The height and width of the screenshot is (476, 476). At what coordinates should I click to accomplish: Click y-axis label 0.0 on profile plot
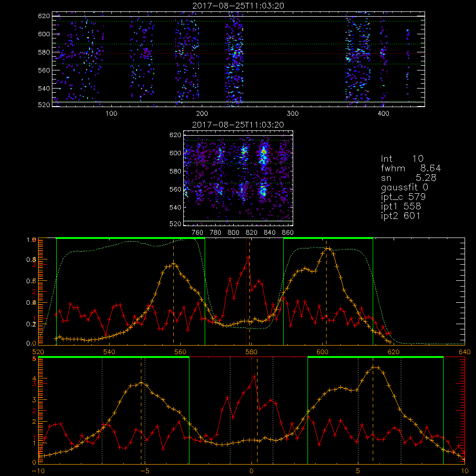[31, 344]
